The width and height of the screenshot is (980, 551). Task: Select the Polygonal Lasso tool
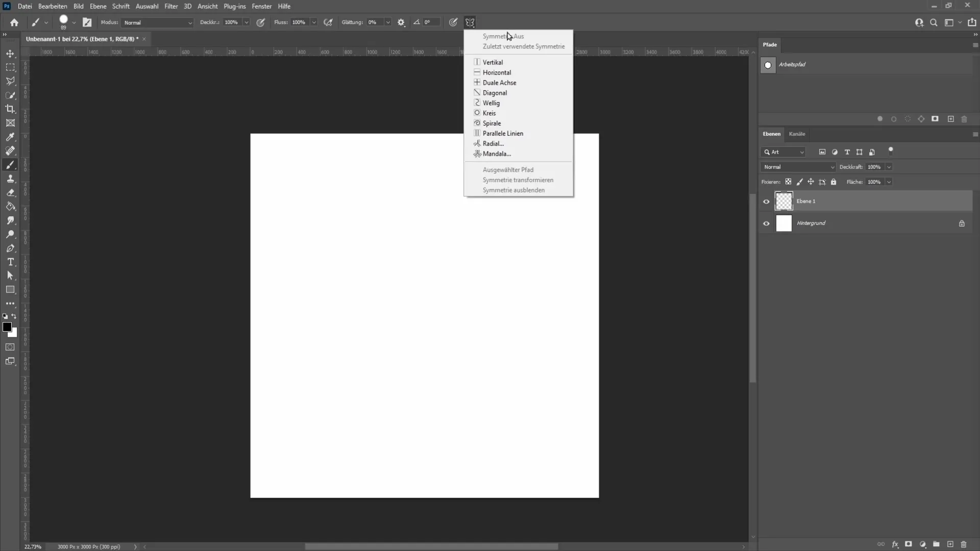(10, 81)
